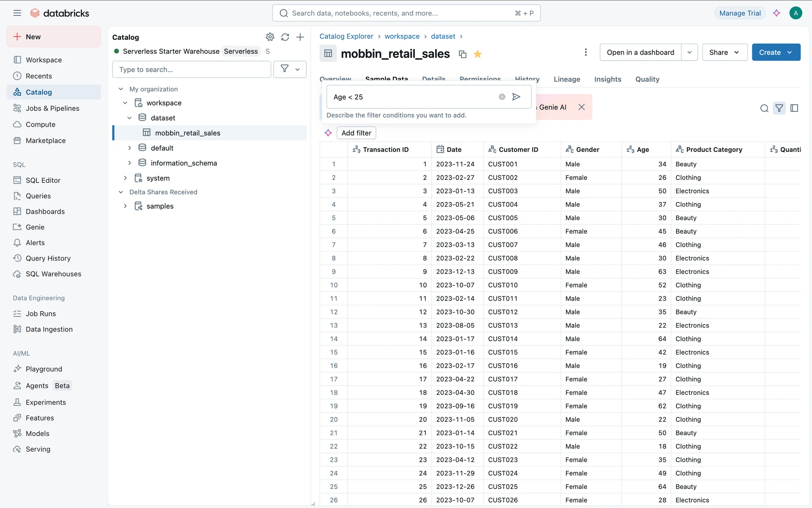
Task: Follow the workspace breadcrumb link
Action: click(x=402, y=36)
